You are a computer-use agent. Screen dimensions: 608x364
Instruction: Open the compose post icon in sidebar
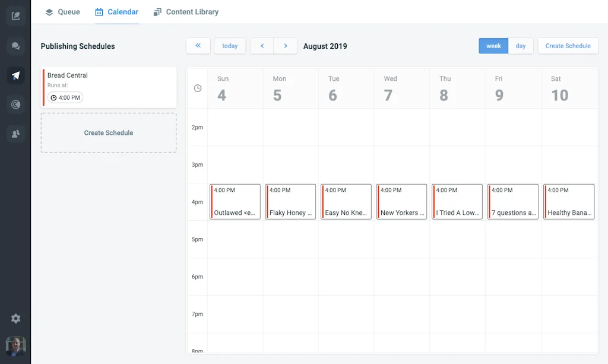(x=16, y=15)
